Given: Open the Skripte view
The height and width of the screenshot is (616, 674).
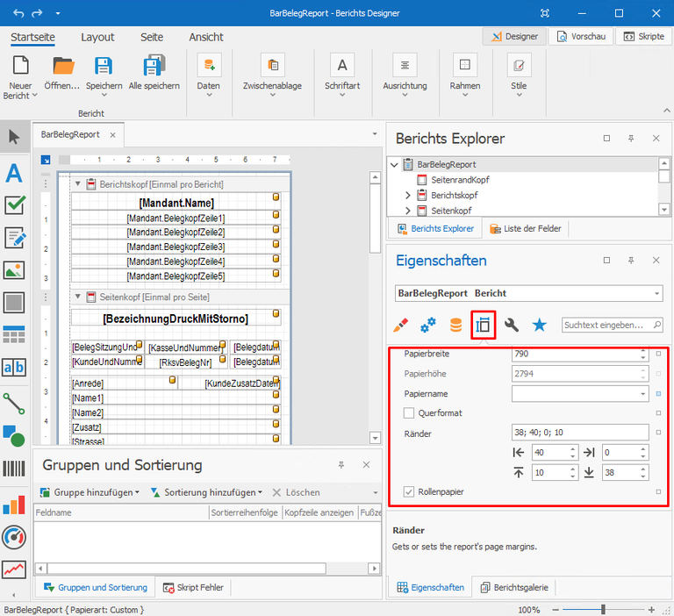Looking at the screenshot, I should [x=643, y=37].
